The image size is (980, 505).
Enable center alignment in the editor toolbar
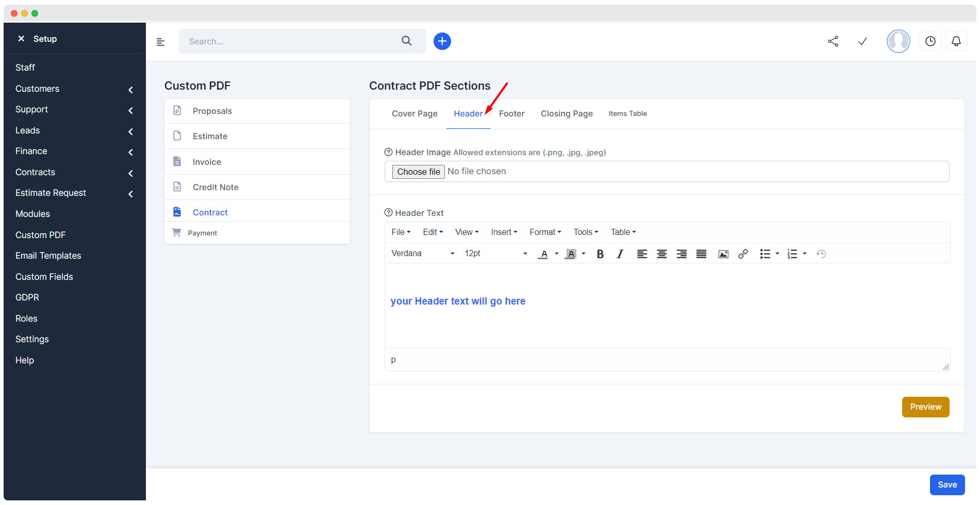661,254
